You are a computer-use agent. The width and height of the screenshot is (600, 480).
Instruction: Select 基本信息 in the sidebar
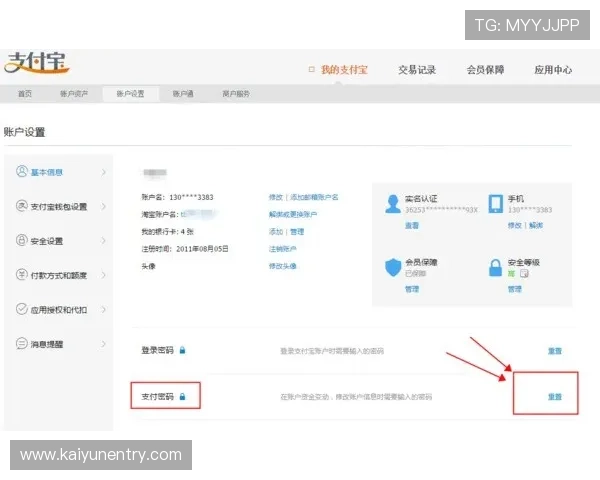coord(47,172)
